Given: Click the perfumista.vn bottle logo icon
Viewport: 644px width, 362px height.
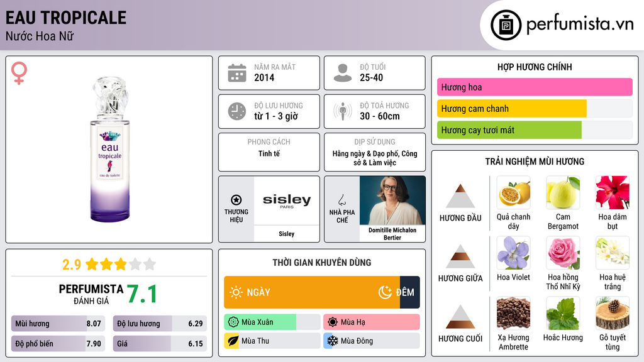Looking at the screenshot, I should coord(506,25).
